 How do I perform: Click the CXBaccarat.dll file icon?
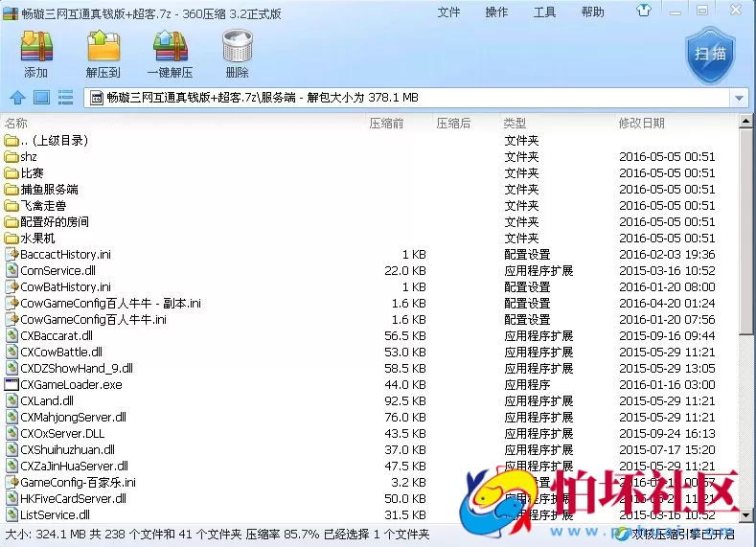click(x=11, y=336)
